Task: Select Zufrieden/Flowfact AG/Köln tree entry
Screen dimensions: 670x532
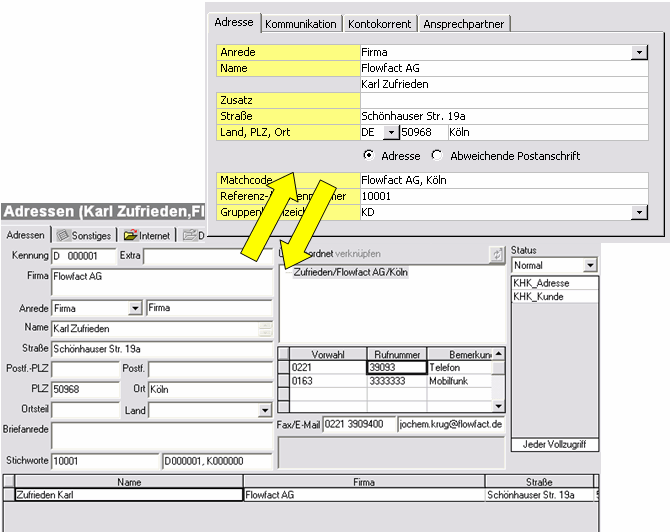Action: tap(350, 272)
